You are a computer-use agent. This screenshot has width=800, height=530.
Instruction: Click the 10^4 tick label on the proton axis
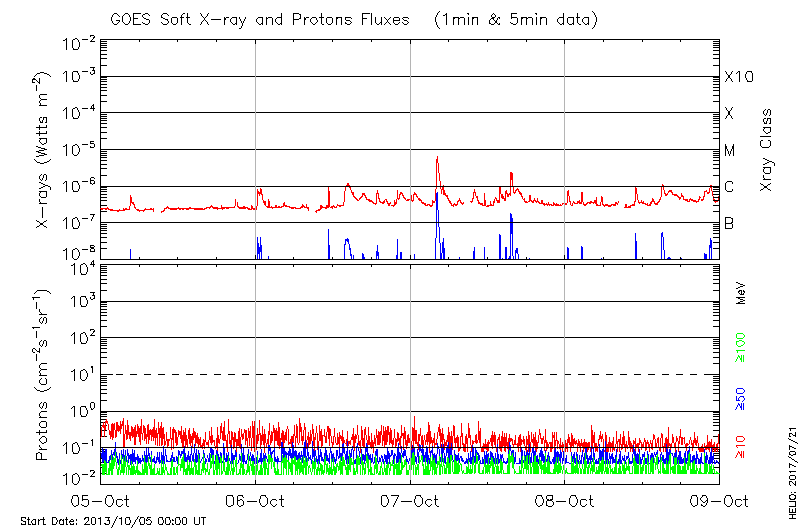click(x=80, y=265)
